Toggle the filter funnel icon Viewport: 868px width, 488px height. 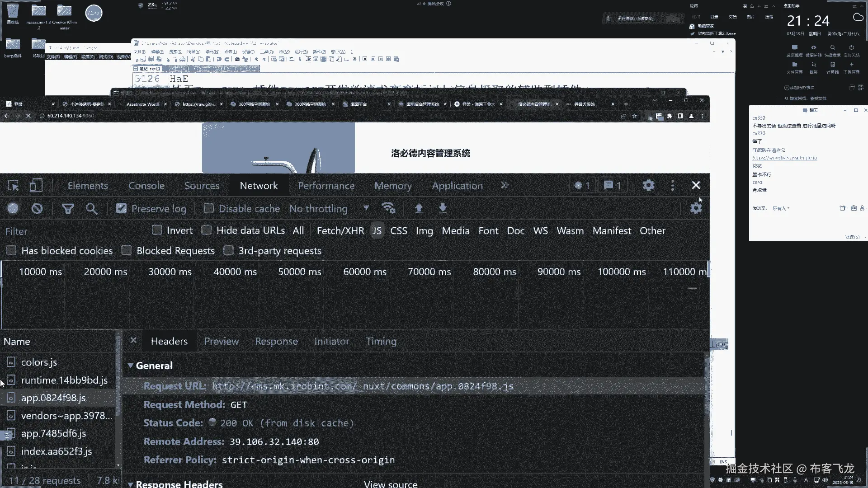pos(68,208)
